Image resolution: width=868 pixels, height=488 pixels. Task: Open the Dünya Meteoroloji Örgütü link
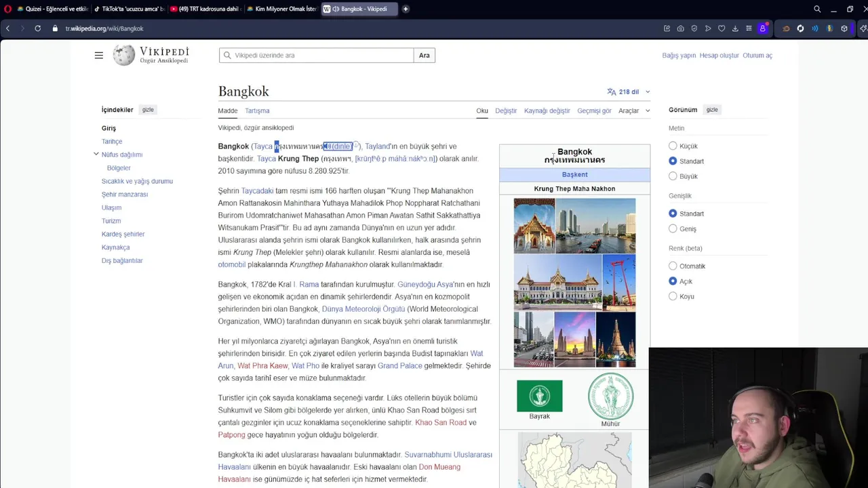point(363,309)
